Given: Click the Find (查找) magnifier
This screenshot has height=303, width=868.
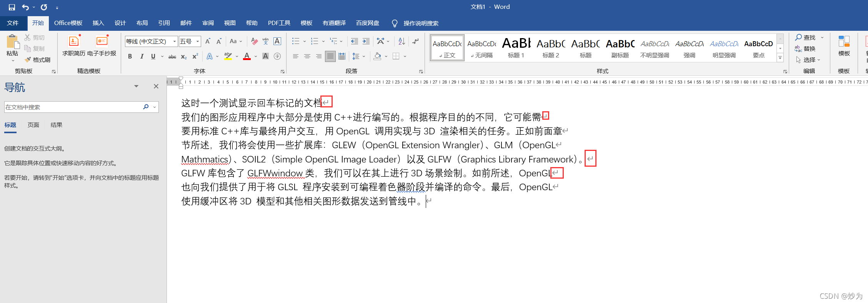Looking at the screenshot, I should pyautogui.click(x=806, y=37).
